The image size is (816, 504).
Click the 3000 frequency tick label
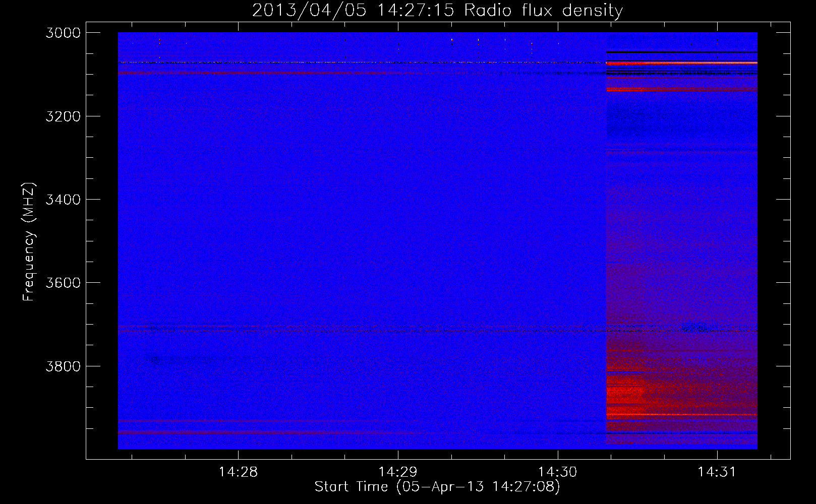click(x=63, y=33)
